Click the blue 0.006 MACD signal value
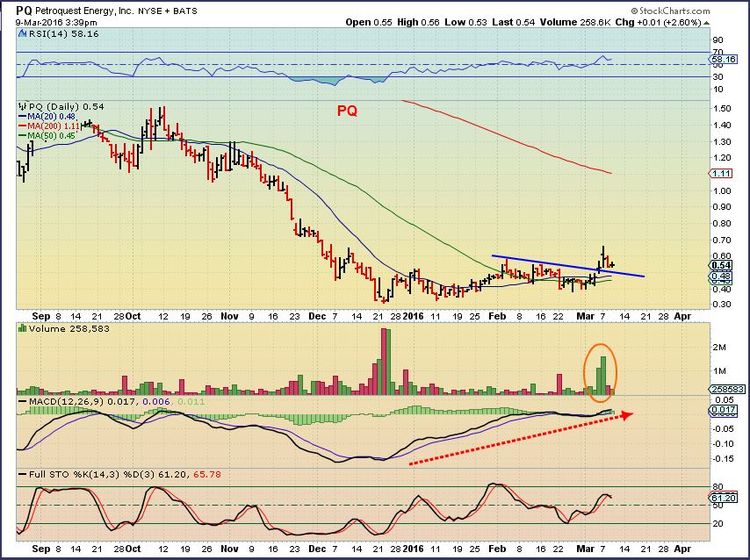Viewport: 750px width, 560px height. tap(156, 402)
